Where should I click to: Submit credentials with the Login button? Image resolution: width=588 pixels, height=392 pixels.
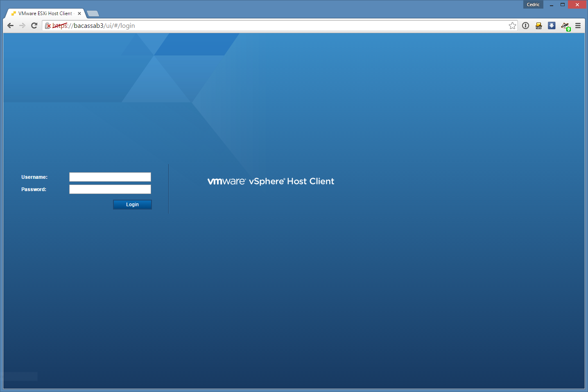click(x=132, y=205)
